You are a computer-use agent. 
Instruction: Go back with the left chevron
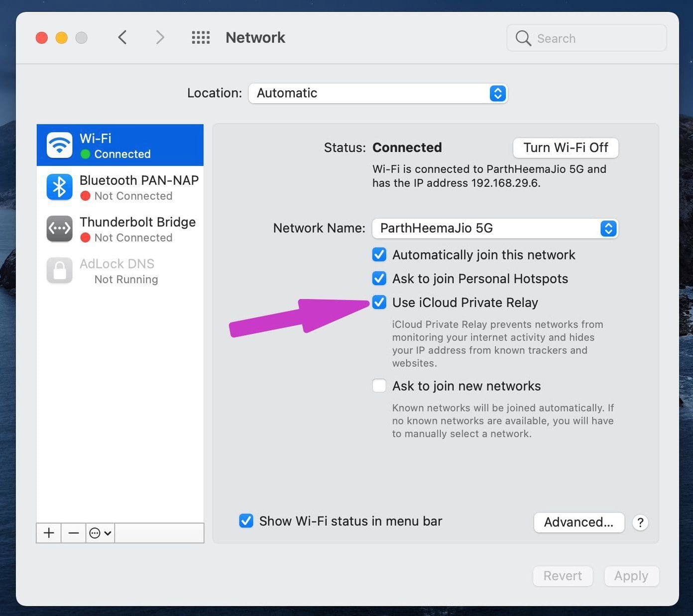[x=122, y=37]
